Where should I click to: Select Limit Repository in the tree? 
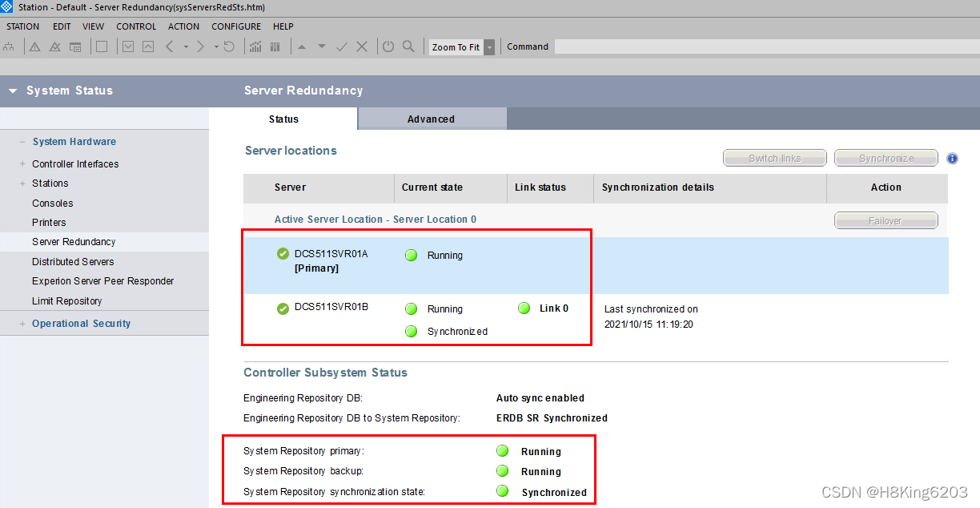point(67,301)
